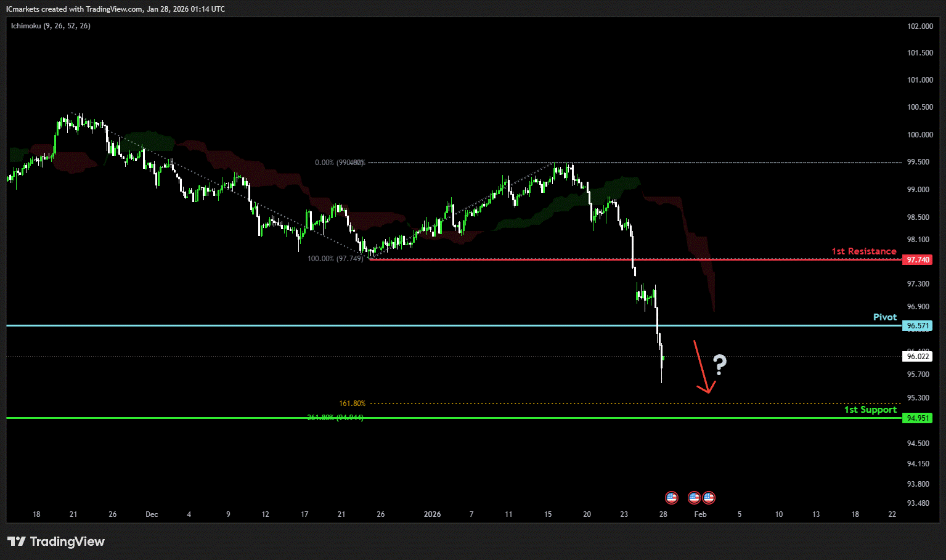
Task: Click the "1st Support" text label
Action: (x=870, y=410)
